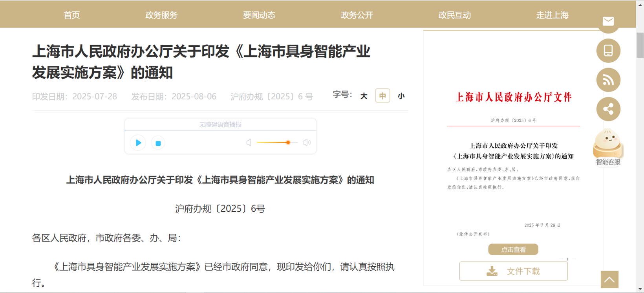The height and width of the screenshot is (293, 644).
Task: Open the 首页 nav item
Action: (x=72, y=15)
